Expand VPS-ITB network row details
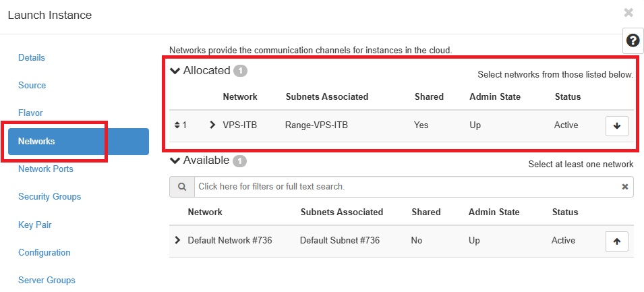The image size is (644, 292). pos(212,125)
